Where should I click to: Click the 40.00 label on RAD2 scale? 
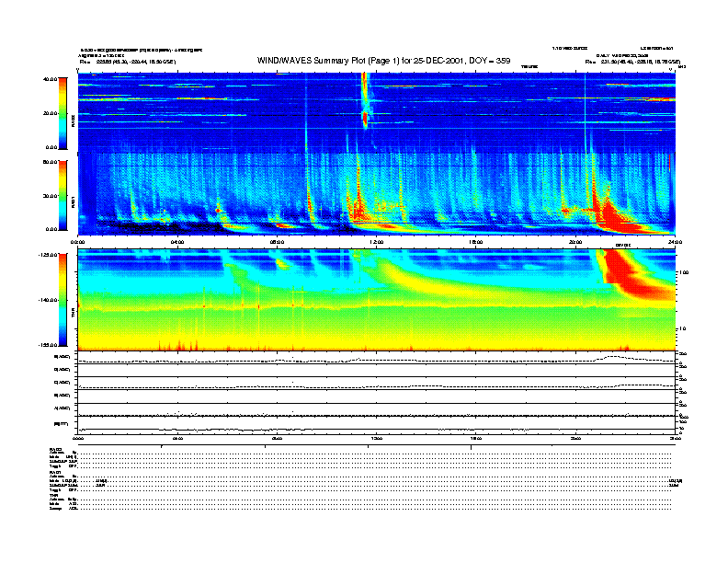pyautogui.click(x=50, y=79)
